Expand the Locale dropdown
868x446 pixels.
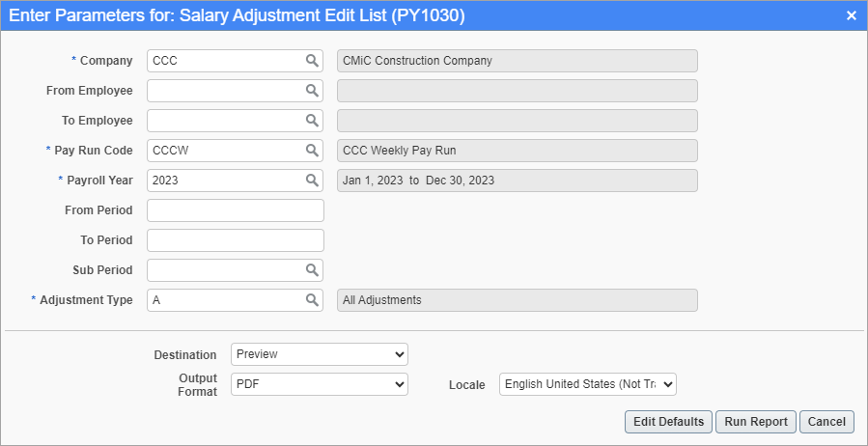pyautogui.click(x=588, y=384)
